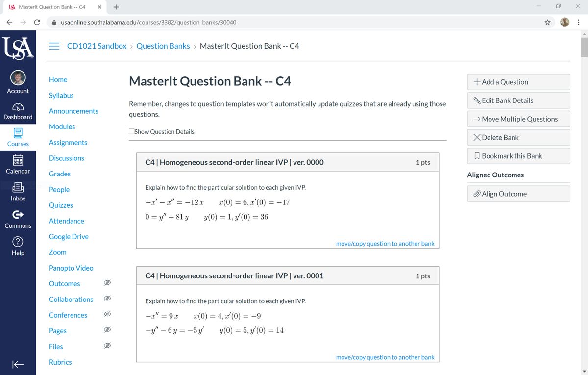Click the Add a Question button

click(x=518, y=82)
